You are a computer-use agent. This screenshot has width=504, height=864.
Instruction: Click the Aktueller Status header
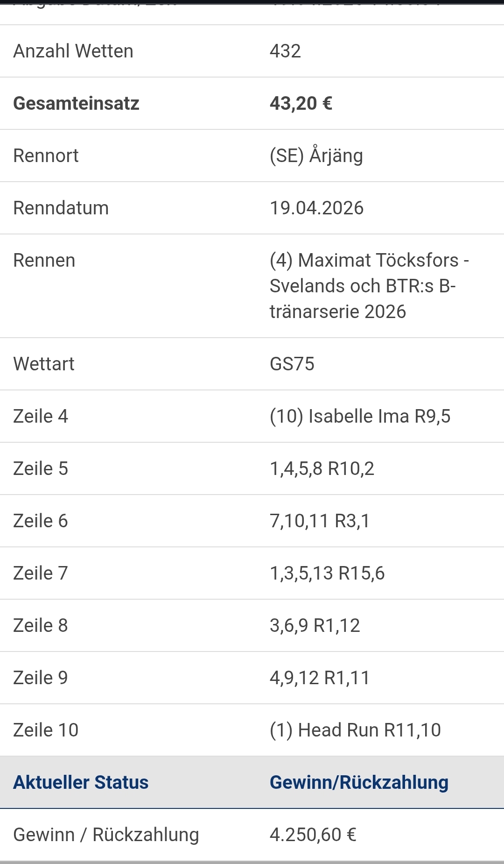point(81,782)
